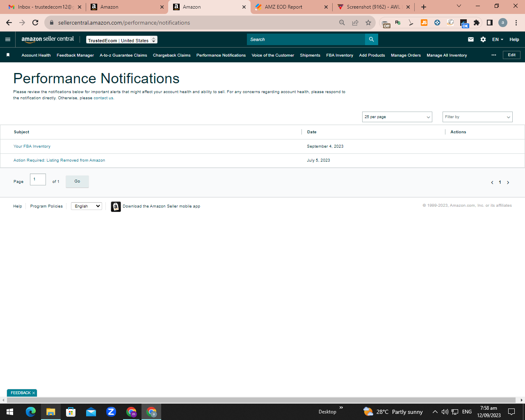The height and width of the screenshot is (420, 525).
Task: Expand the 25 per page dropdown
Action: click(397, 117)
